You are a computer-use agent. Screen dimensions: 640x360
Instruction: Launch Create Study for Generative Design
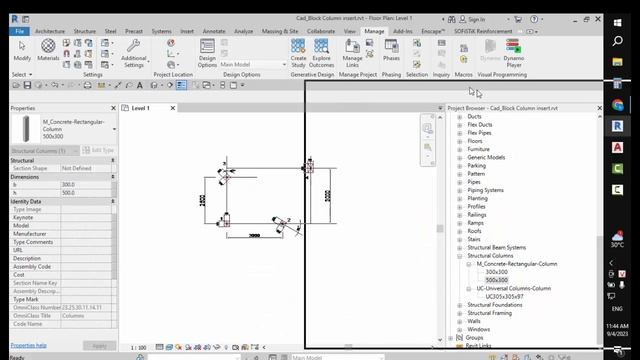(x=298, y=53)
